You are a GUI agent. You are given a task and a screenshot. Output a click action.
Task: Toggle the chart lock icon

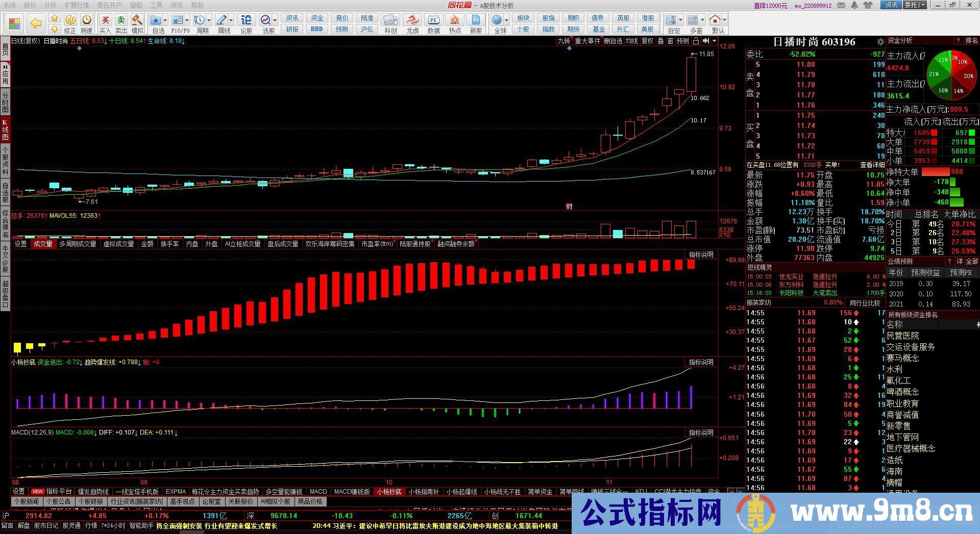696,41
